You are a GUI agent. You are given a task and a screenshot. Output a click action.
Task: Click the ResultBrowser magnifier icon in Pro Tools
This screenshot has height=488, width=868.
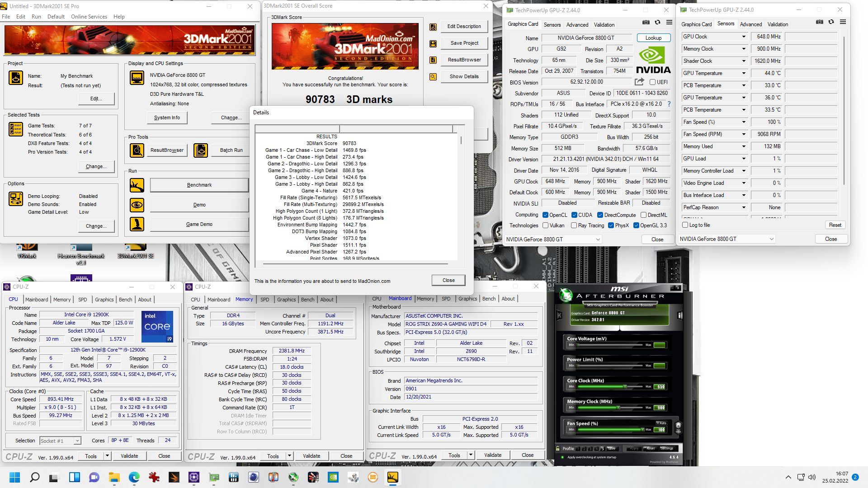point(137,150)
